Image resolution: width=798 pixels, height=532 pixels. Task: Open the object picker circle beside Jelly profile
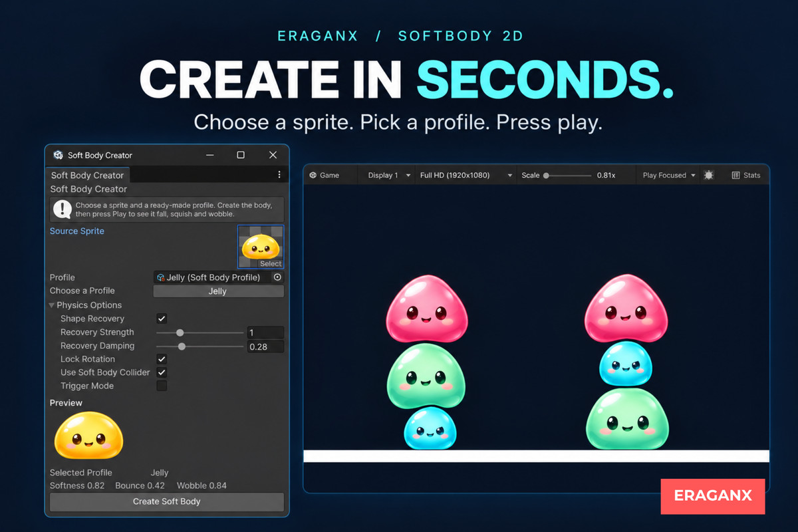pyautogui.click(x=278, y=277)
